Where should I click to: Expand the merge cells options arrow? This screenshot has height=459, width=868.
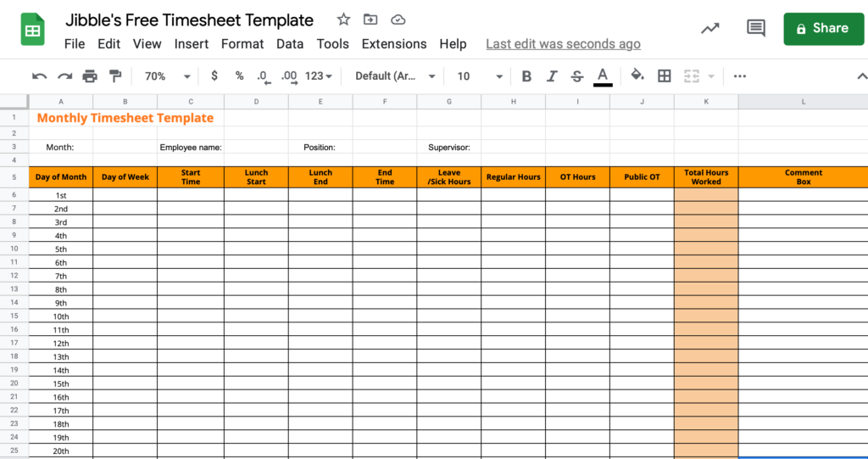711,76
